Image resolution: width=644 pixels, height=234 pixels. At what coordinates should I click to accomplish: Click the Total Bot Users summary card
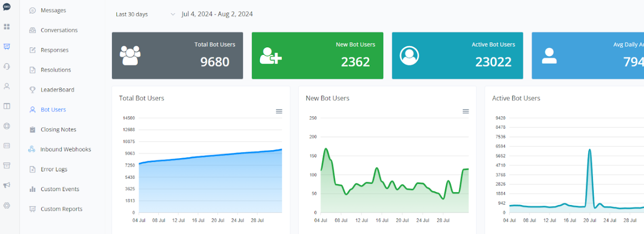[x=177, y=56]
